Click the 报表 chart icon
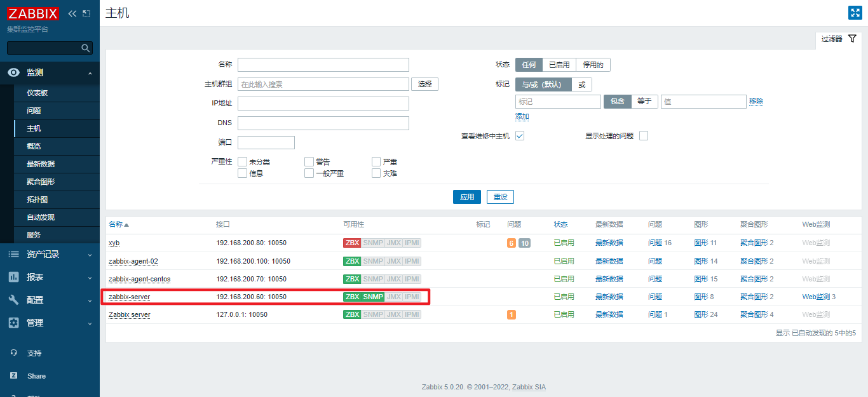 pyautogui.click(x=13, y=277)
